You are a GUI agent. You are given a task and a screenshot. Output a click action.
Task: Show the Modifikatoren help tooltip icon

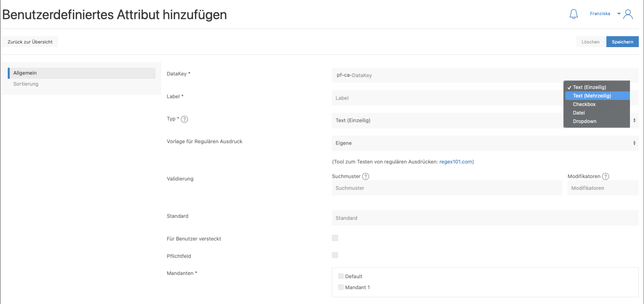[x=605, y=176]
